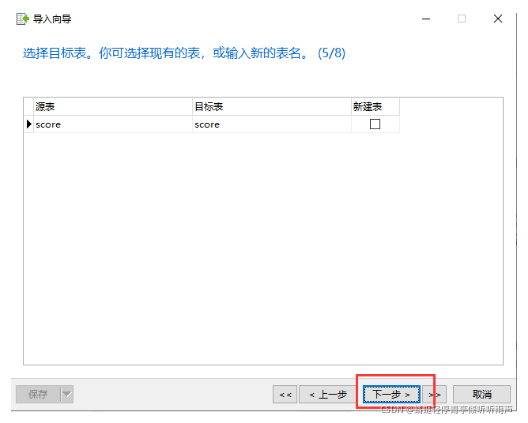Proceed with the 下一步 button

(391, 394)
